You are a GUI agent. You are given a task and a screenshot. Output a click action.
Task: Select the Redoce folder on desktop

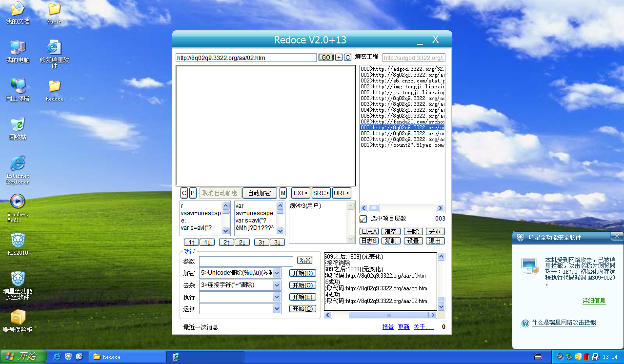click(x=54, y=90)
